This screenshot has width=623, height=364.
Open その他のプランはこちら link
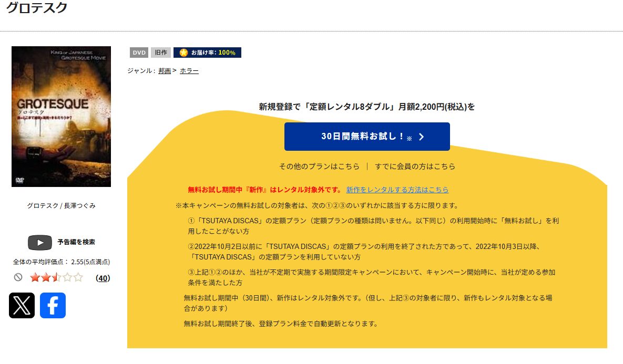coord(319,167)
